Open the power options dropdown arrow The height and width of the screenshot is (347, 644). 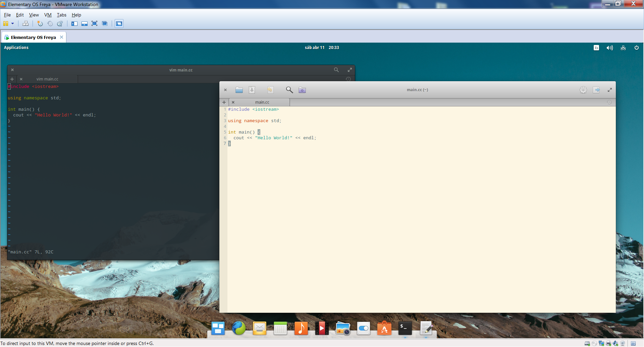[13, 23]
